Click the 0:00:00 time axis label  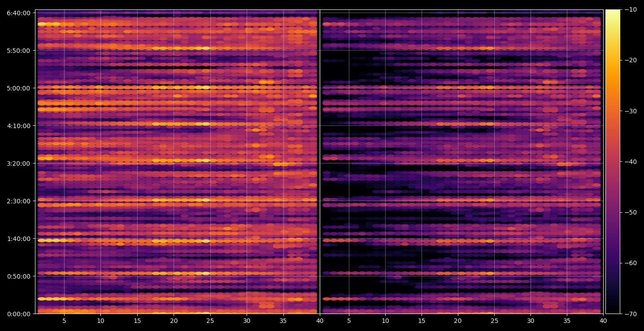[x=19, y=314]
